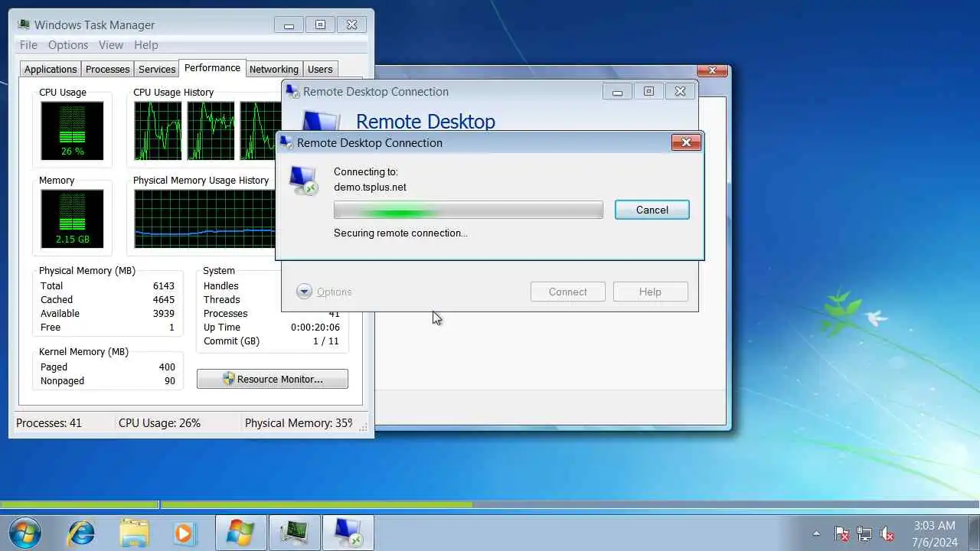Viewport: 980px width, 551px height.
Task: Close the background window behind Remote Desktop
Action: pyautogui.click(x=712, y=70)
